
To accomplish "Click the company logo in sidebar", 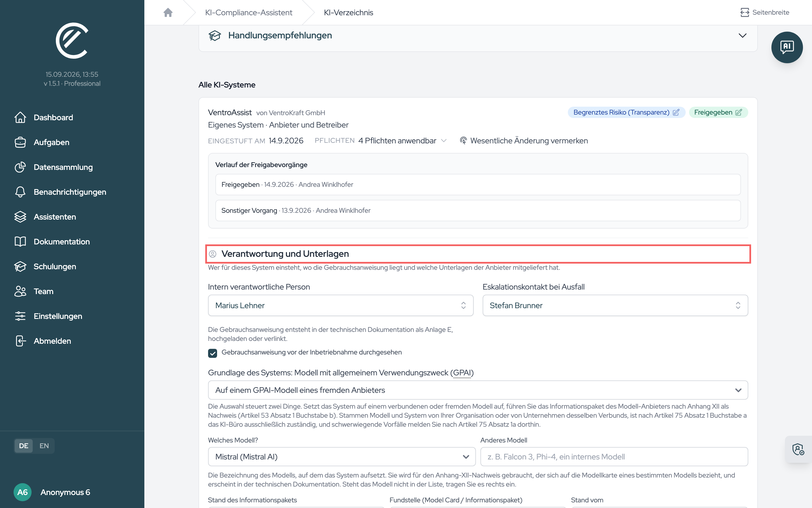I will [72, 40].
